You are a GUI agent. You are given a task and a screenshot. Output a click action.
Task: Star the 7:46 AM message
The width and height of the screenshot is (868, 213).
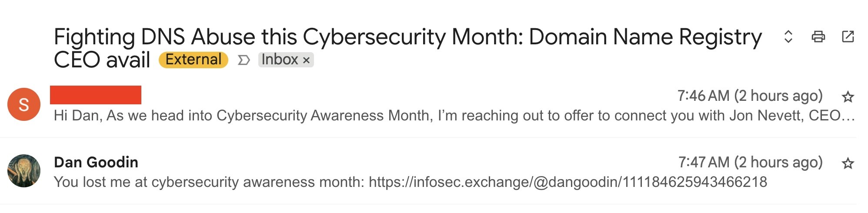point(848,97)
